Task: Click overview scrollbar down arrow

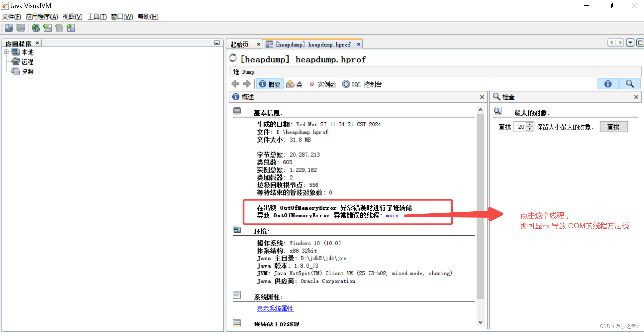Action: (x=480, y=322)
